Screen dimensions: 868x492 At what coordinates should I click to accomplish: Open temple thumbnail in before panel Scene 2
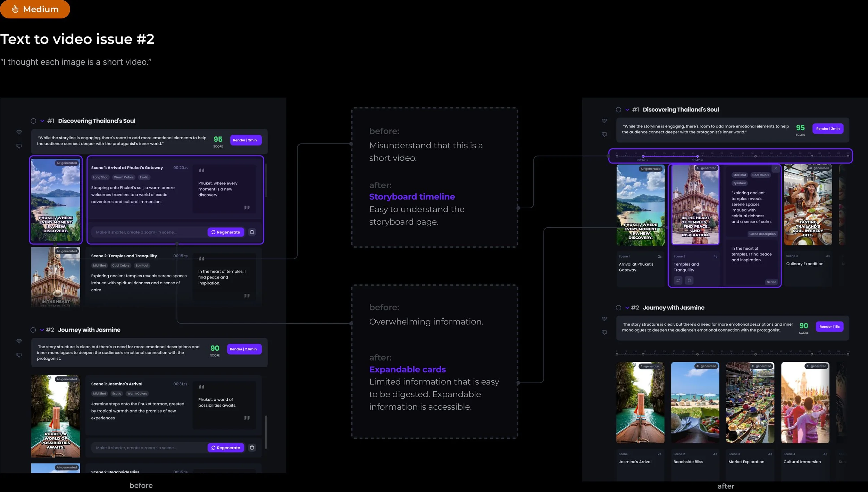[x=56, y=277]
